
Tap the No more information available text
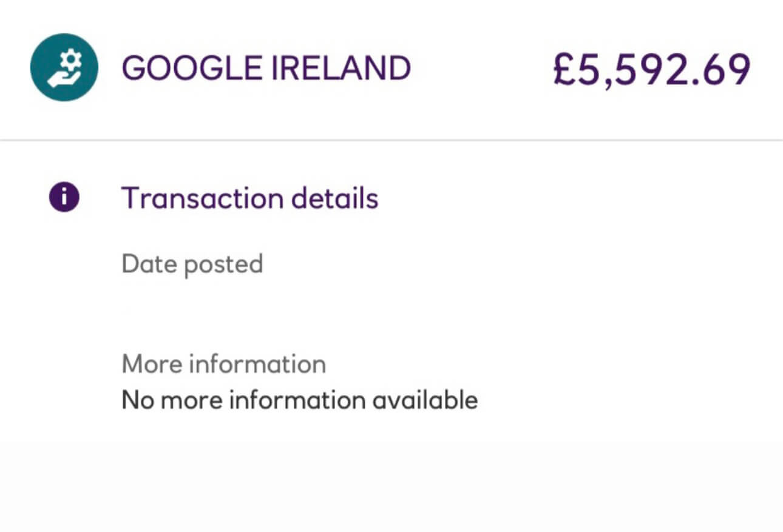(x=299, y=400)
